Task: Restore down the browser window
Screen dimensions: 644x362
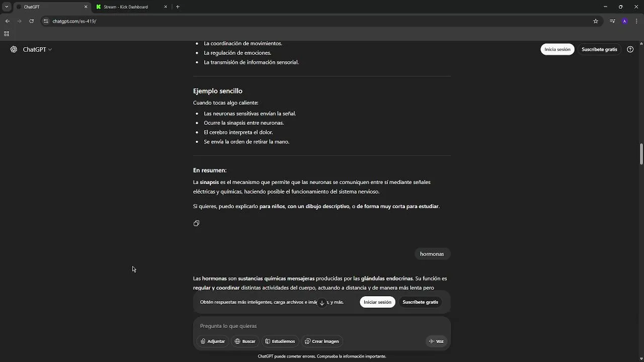Action: point(620,7)
